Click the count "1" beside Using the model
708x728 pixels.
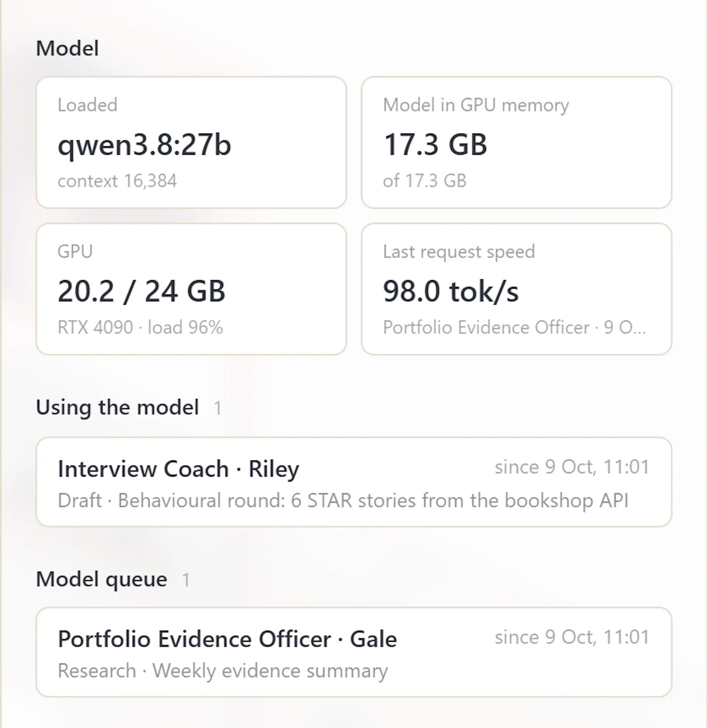(x=218, y=408)
